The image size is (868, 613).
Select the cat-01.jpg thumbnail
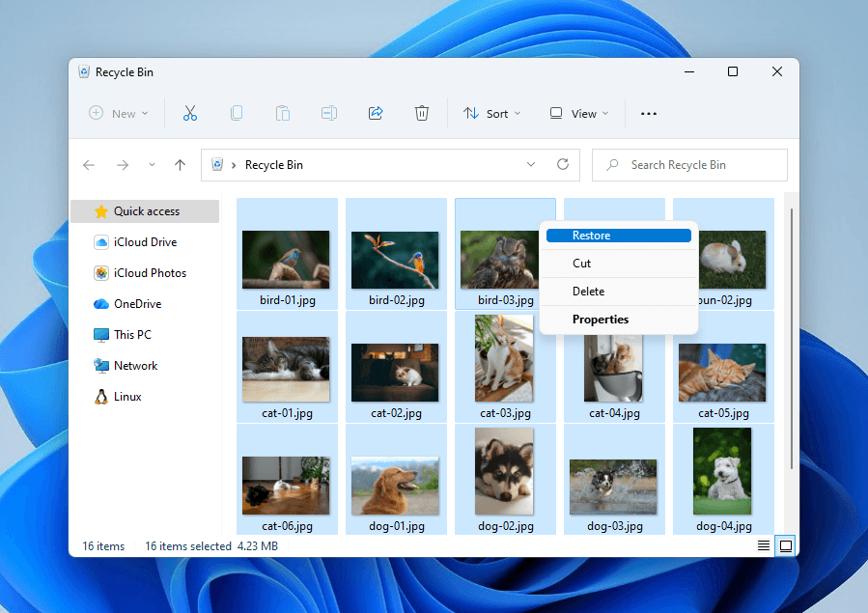coord(286,369)
